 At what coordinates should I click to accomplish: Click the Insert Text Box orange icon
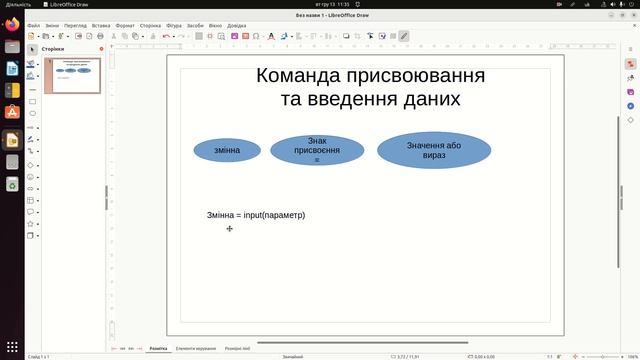(245, 36)
